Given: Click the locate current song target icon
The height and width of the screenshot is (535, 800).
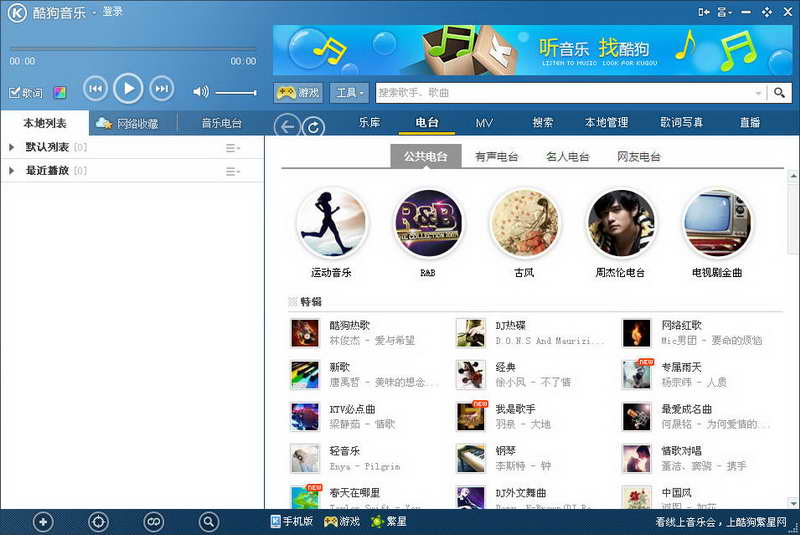Looking at the screenshot, I should 98,522.
